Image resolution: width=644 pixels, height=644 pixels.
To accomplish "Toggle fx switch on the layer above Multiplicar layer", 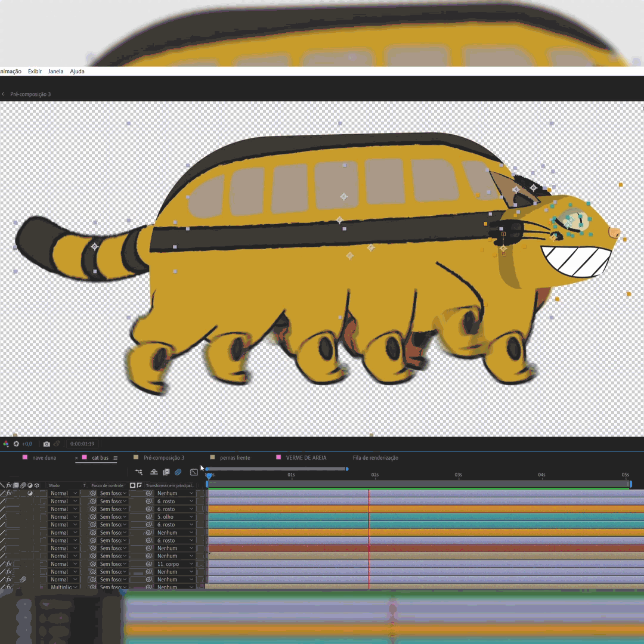I will pos(9,580).
